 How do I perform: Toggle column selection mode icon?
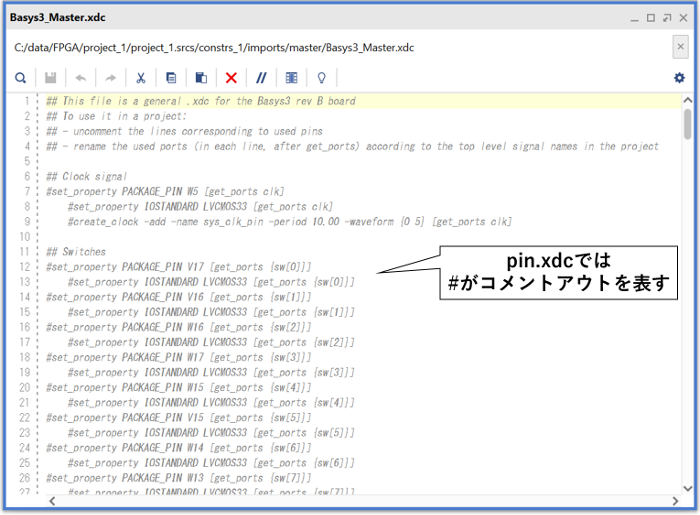pyautogui.click(x=292, y=78)
